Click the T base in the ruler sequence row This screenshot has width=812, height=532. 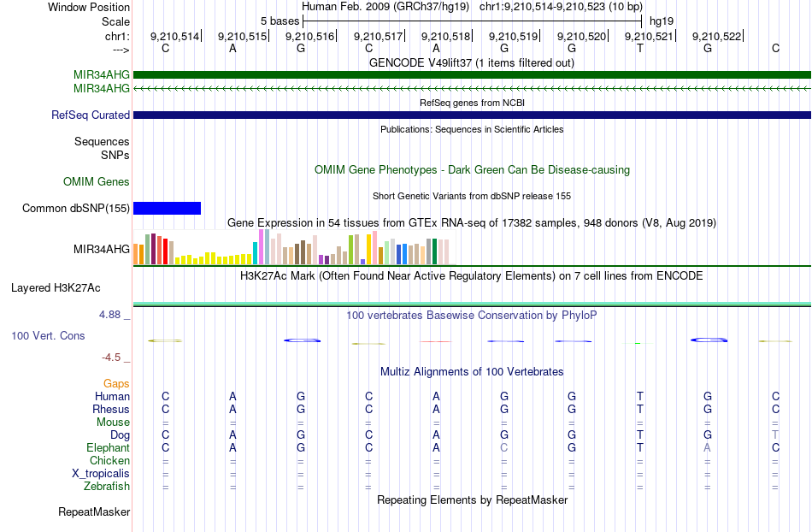(640, 48)
